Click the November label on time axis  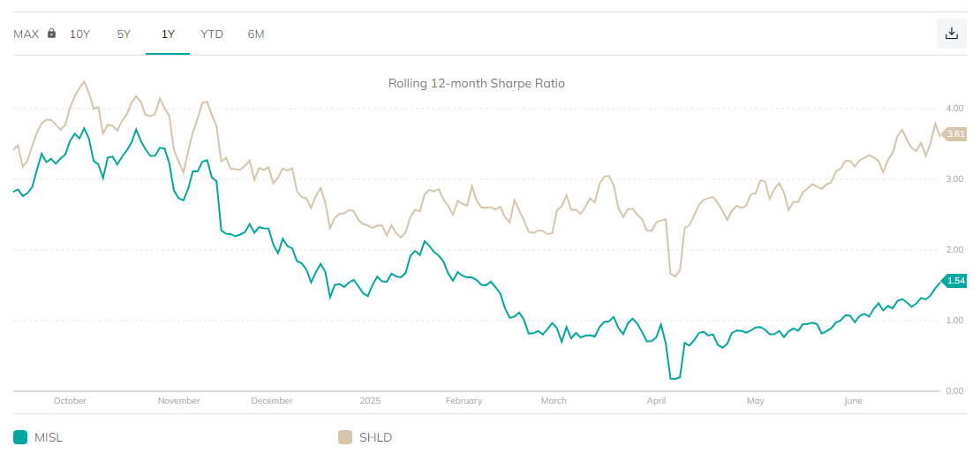tap(179, 401)
